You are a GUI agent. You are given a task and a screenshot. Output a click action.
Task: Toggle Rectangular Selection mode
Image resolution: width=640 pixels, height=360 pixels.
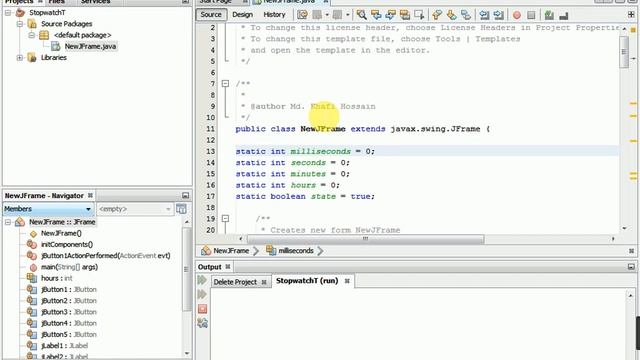pos(419,15)
